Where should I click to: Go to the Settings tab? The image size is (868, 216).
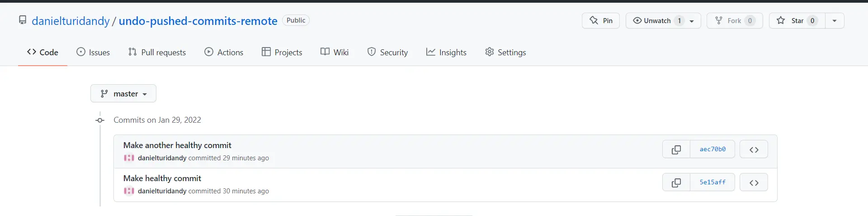click(505, 53)
